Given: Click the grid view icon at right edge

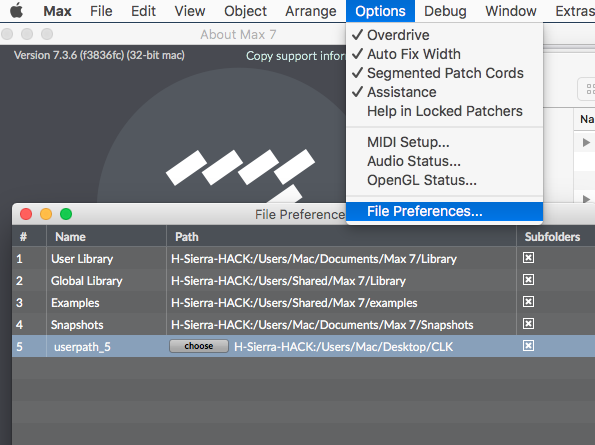Looking at the screenshot, I should tap(590, 89).
